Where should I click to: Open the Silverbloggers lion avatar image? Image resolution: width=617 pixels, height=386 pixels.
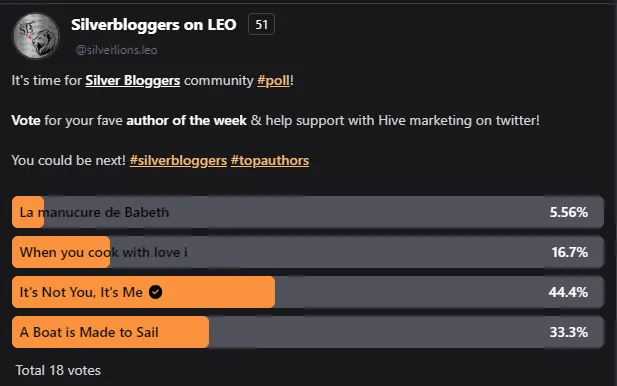36,36
